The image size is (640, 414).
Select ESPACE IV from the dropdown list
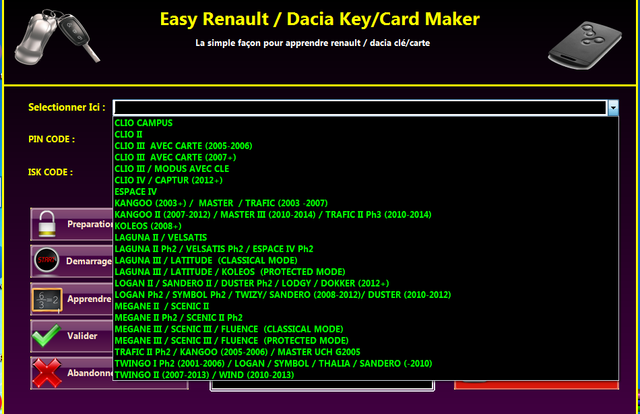[136, 191]
